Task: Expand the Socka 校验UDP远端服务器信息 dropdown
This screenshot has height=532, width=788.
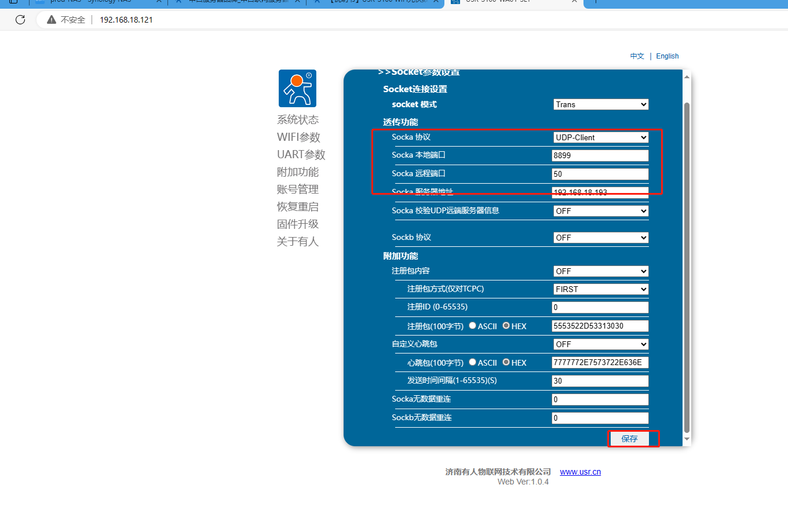Action: click(601, 211)
